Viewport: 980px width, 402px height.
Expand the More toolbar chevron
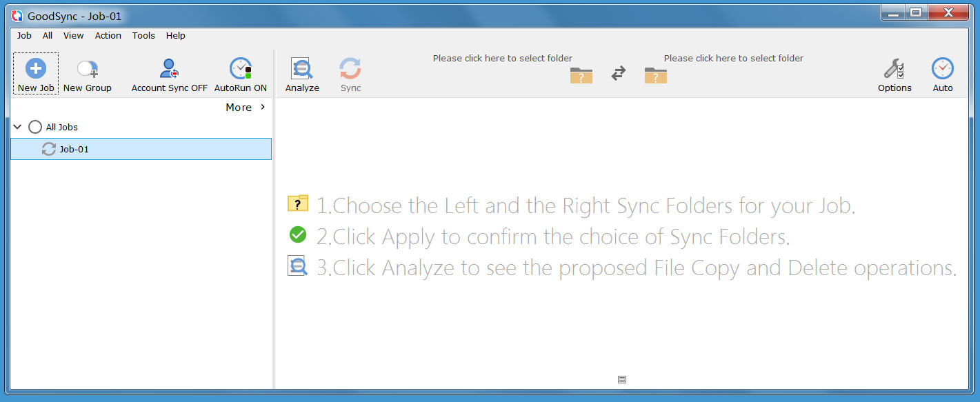click(263, 107)
